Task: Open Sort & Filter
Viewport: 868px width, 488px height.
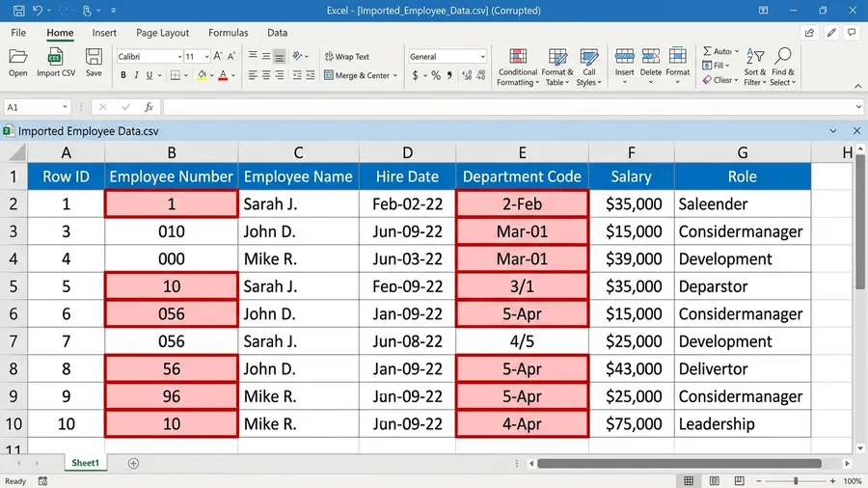Action: (755, 67)
